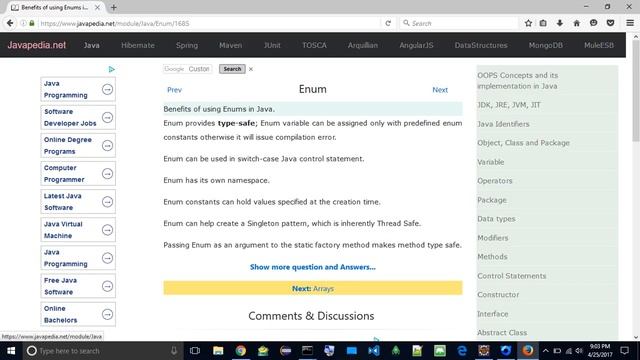Open the Windows Start menu
Image resolution: width=640 pixels, height=360 pixels.
point(11,351)
